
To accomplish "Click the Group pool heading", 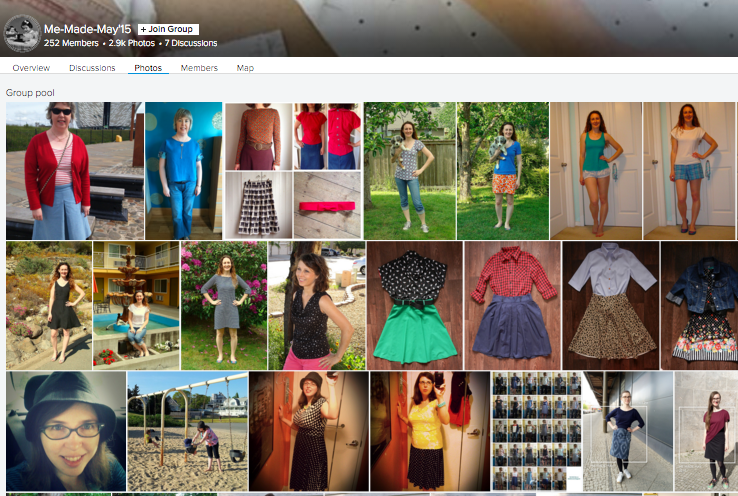I will [x=30, y=93].
